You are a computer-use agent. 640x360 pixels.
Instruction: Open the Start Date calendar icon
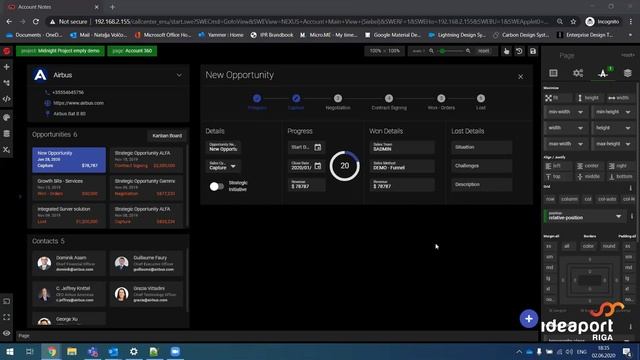tap(318, 147)
